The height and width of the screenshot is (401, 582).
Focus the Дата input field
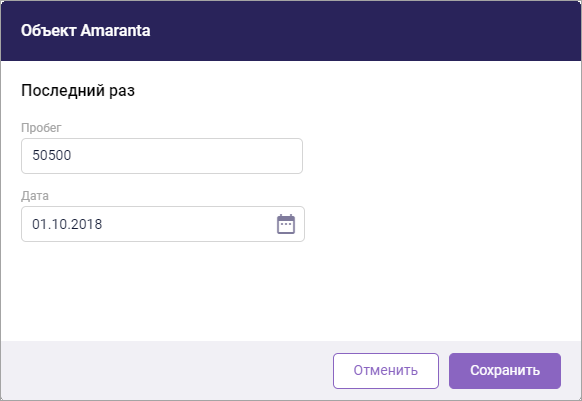click(163, 224)
